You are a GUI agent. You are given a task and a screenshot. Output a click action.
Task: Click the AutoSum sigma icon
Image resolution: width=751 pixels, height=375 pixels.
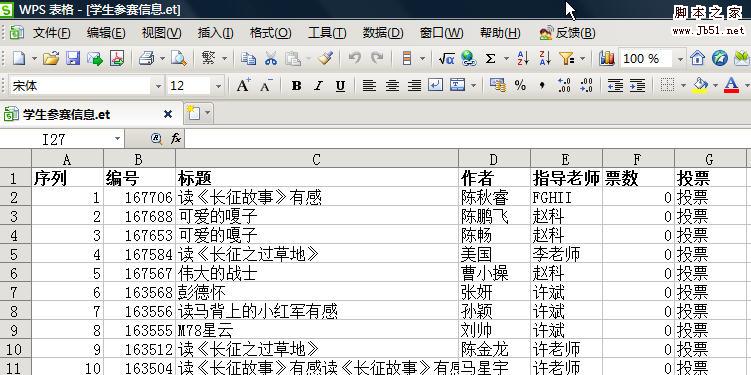[490, 58]
